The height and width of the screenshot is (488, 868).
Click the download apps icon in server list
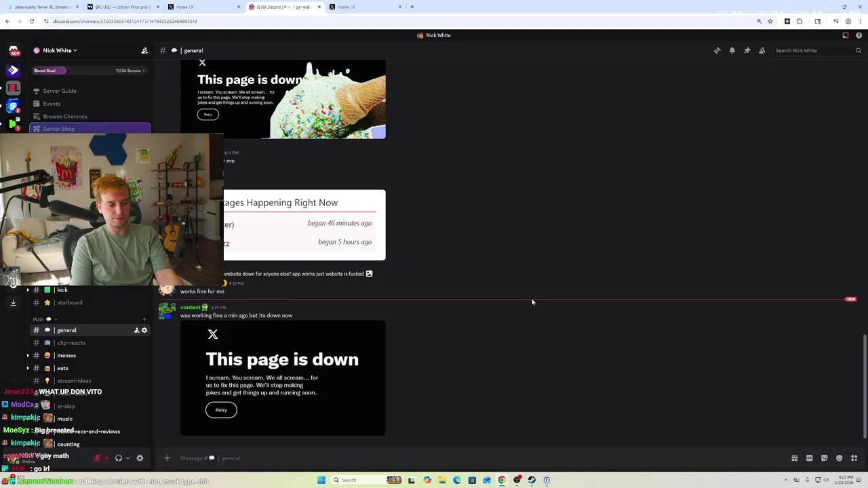tap(13, 303)
